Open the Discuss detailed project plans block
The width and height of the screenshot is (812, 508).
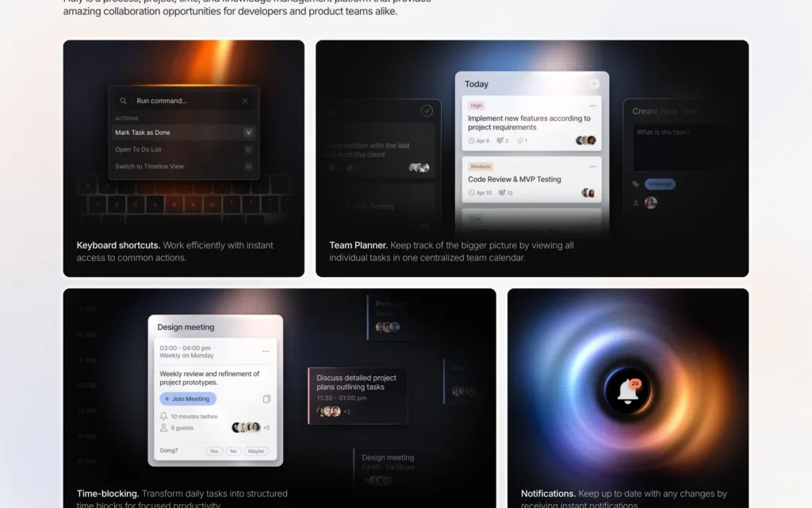(358, 396)
